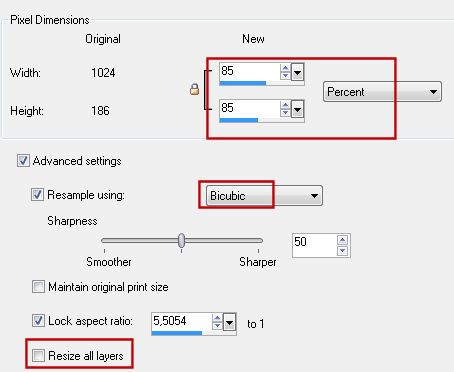Increase the Sharpness value of 50

pyautogui.click(x=342, y=240)
